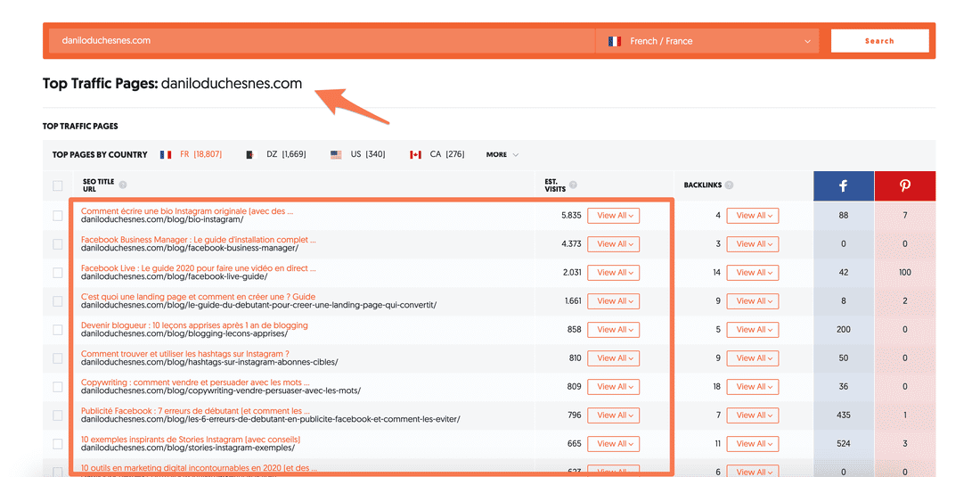The image size is (980, 477).
Task: Click URL daniloduchesnes.com/blog/facebook-live-guide/
Action: [x=175, y=276]
